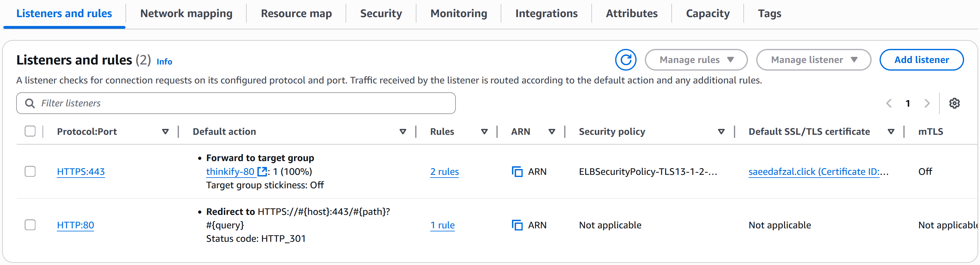This screenshot has height=265, width=980.
Task: Toggle select-all listeners checkbox
Action: click(30, 131)
